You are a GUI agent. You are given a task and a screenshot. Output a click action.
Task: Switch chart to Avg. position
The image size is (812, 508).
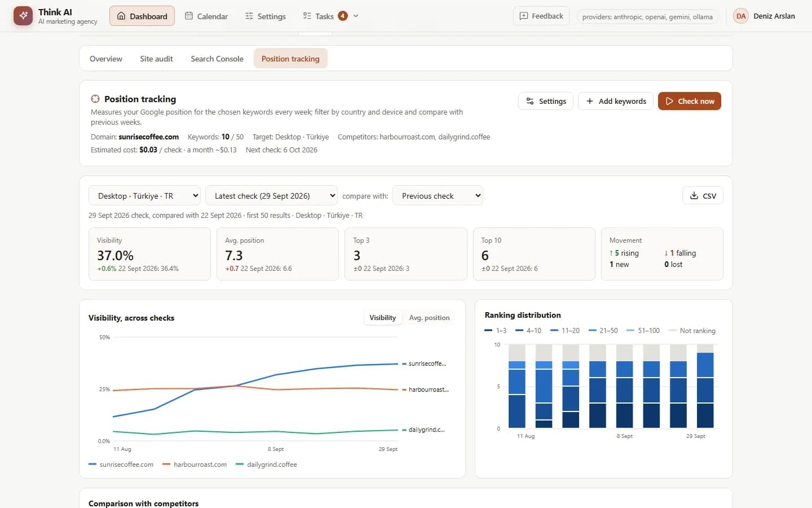point(429,318)
